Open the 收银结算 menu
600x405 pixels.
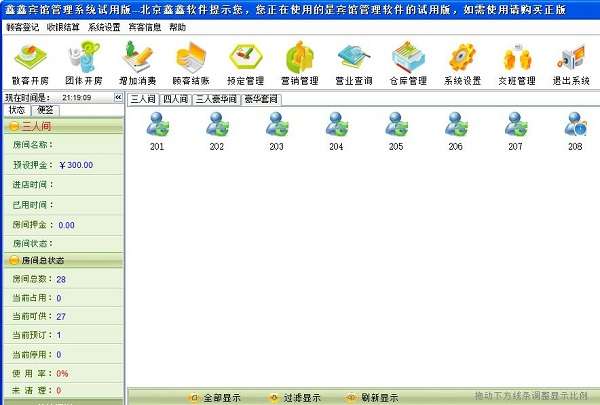[63, 27]
